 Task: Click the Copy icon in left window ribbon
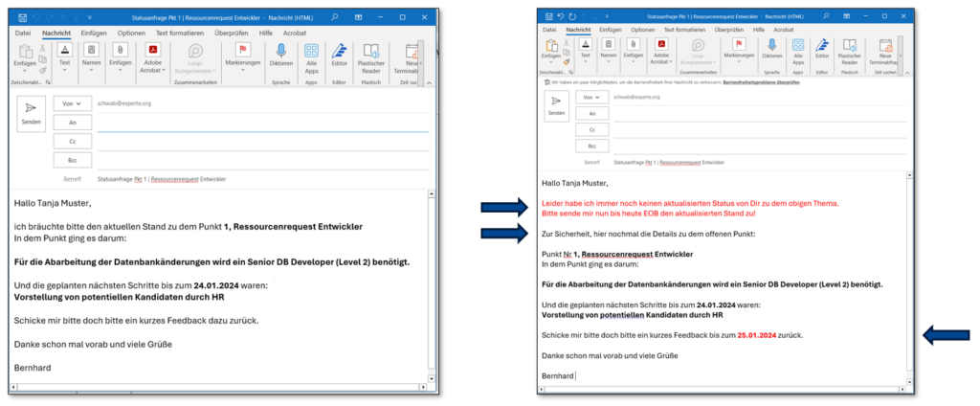tap(42, 59)
